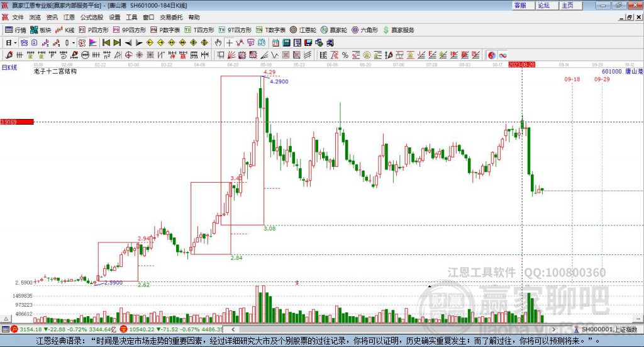Screen dimensions: 644x347
Task: Click the chart bottom-left up-triangle expander
Action: pyautogui.click(x=6, y=319)
